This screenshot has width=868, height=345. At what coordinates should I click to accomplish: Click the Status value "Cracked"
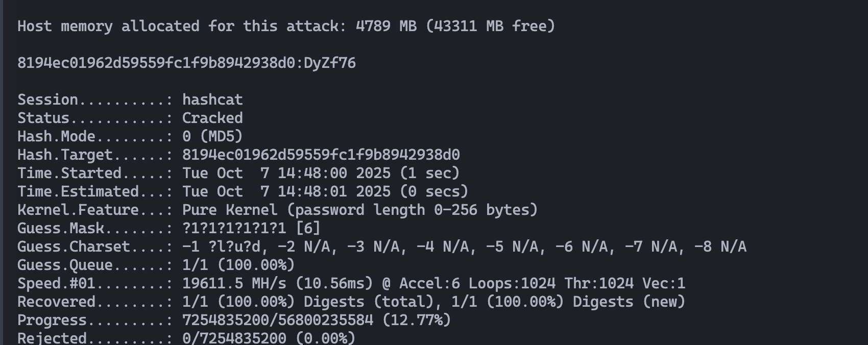(x=212, y=118)
